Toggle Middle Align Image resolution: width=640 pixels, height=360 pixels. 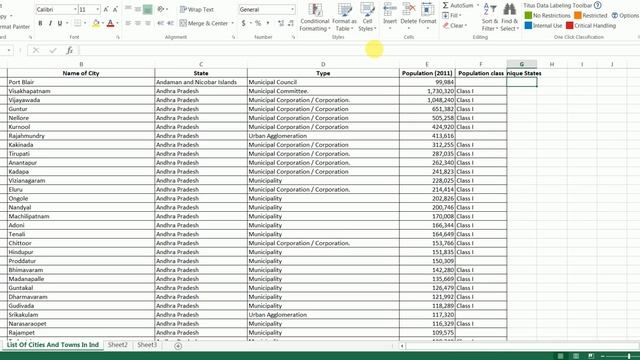click(138, 9)
